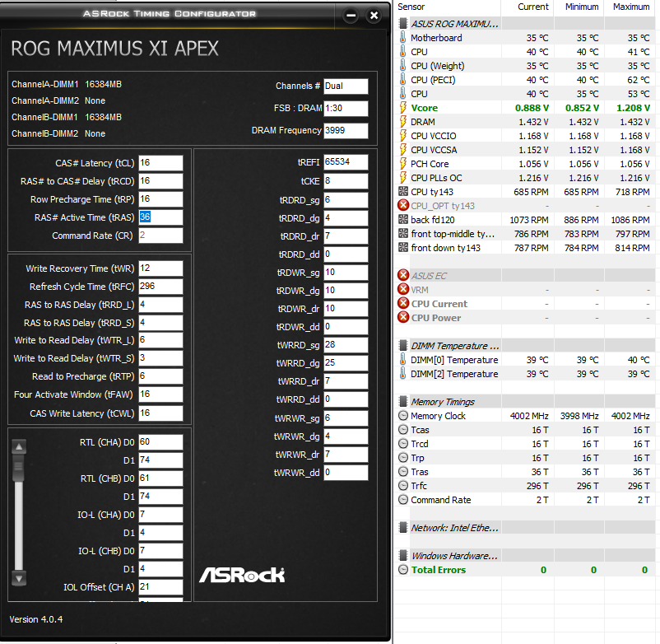Click the DIMM Temperature chip icon

(402, 346)
